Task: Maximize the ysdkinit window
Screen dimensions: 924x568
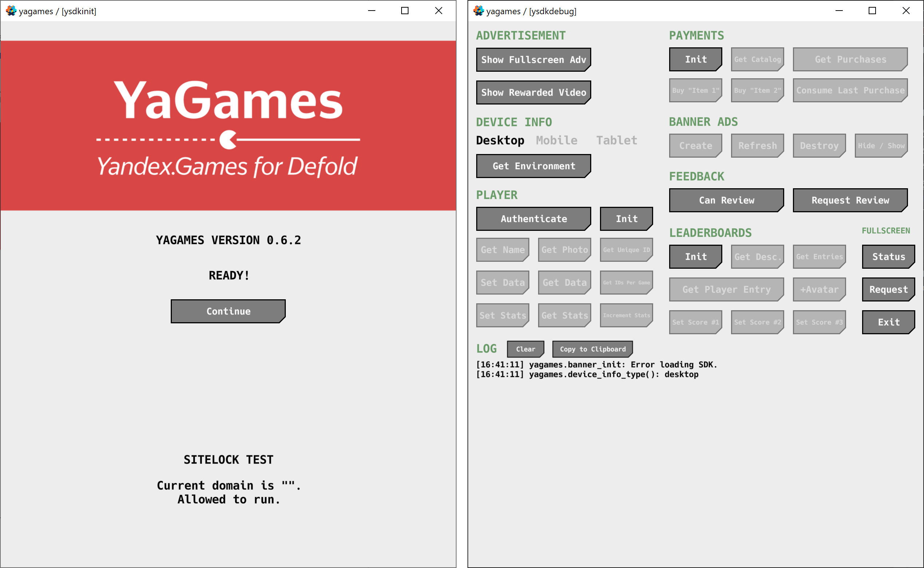Action: click(404, 11)
